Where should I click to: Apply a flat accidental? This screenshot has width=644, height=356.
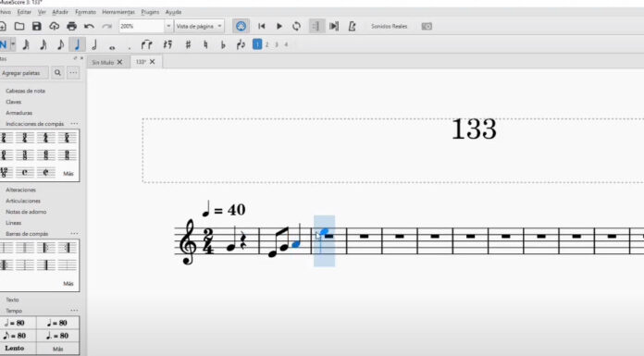(x=223, y=44)
